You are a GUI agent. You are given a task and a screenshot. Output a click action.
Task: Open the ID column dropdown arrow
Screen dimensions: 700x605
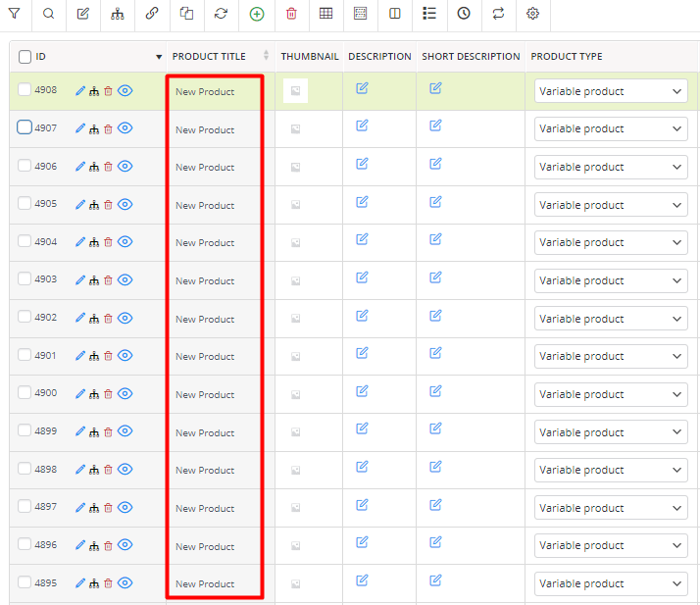159,57
